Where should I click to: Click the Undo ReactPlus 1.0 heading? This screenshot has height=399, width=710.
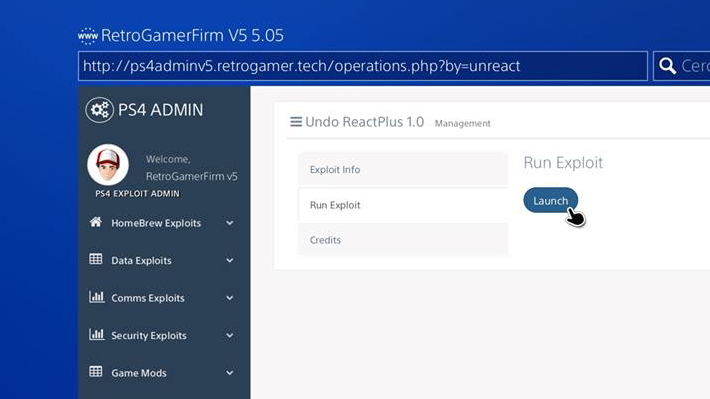click(365, 122)
